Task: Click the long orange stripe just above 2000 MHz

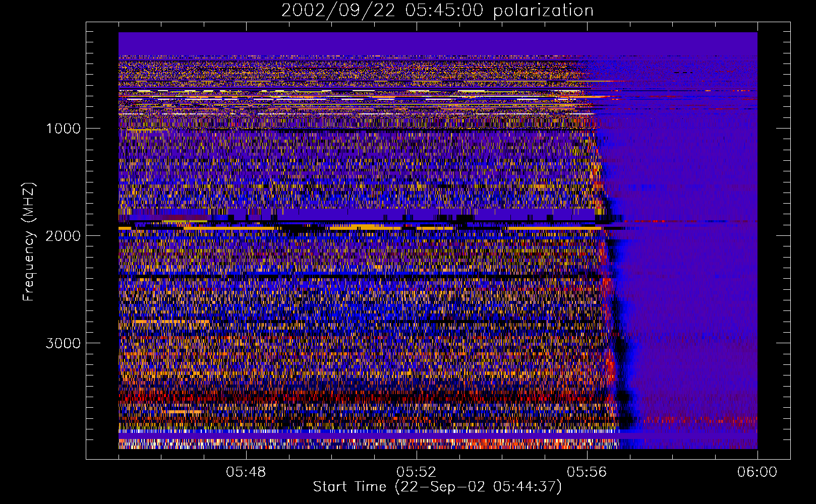Action: [361, 228]
